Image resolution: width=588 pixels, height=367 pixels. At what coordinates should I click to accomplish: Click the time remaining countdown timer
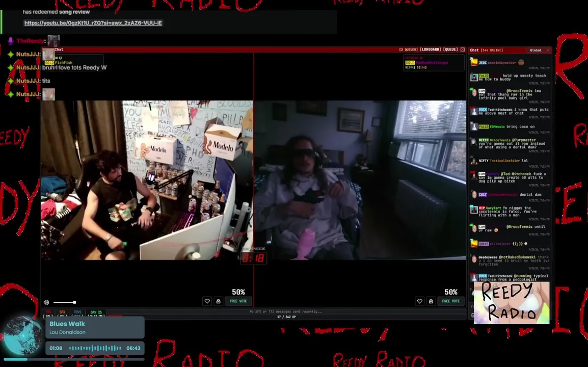(254, 258)
